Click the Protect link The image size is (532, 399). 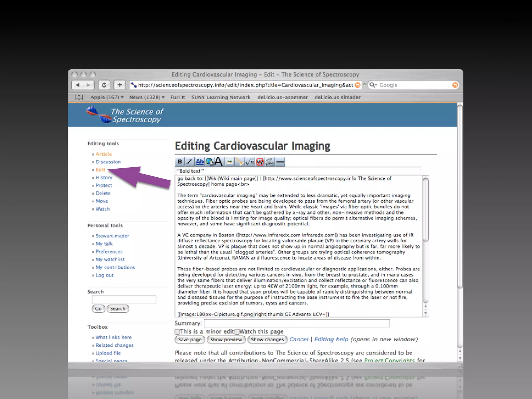coord(104,185)
